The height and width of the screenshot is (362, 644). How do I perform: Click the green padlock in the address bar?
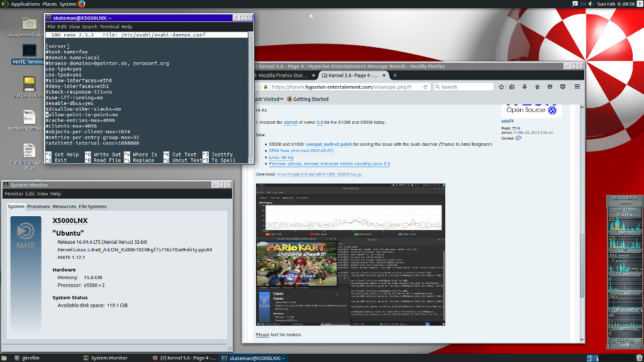click(x=266, y=87)
